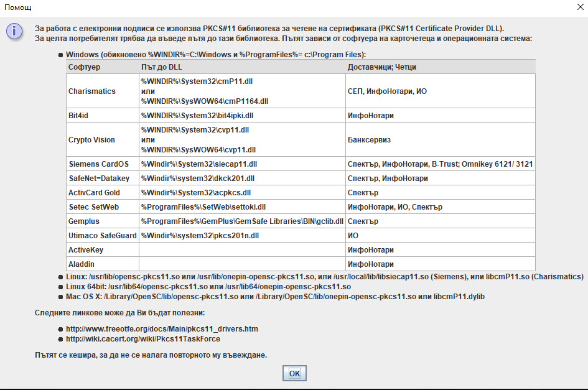This screenshot has width=588, height=390.
Task: Click the pkcs201n.dll path cell
Action: (242, 235)
